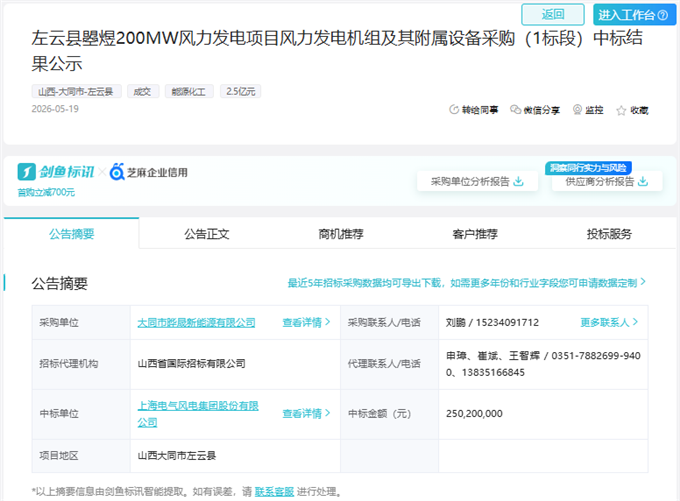This screenshot has width=680, height=501.
Task: Click 山西省国际招标有限公司 text
Action: point(191,363)
